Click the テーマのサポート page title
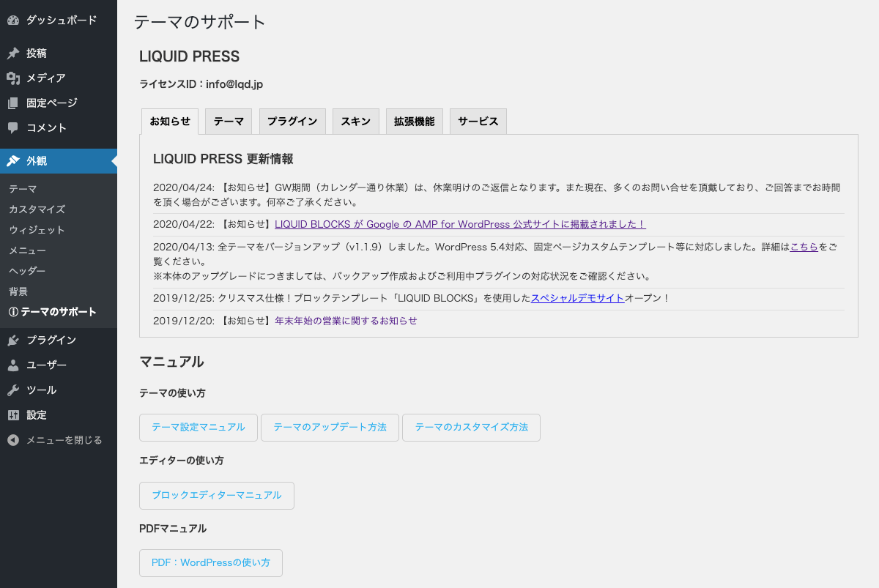 coord(200,22)
